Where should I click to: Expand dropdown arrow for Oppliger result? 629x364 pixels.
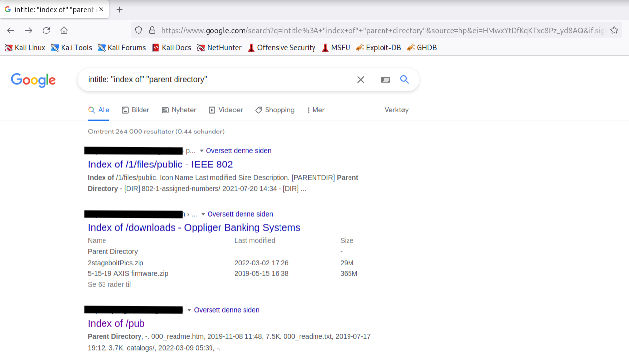tap(203, 215)
